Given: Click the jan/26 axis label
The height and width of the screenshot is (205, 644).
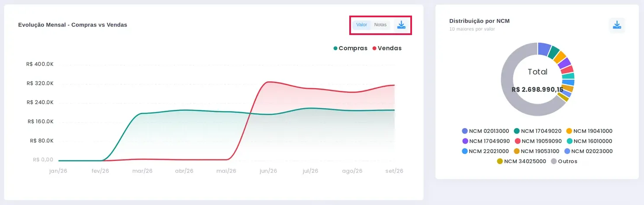Looking at the screenshot, I should tap(58, 171).
